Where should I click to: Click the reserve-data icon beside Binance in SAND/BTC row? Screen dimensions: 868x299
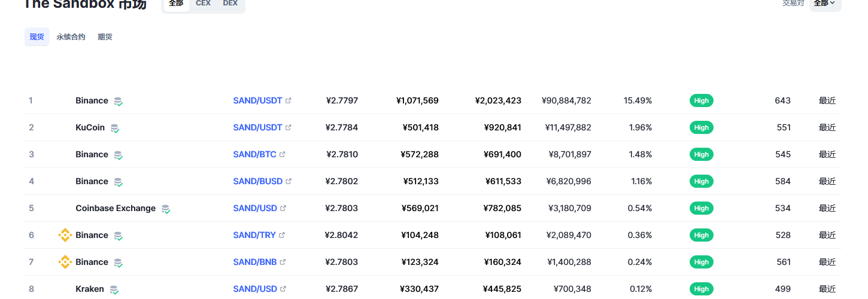click(119, 155)
